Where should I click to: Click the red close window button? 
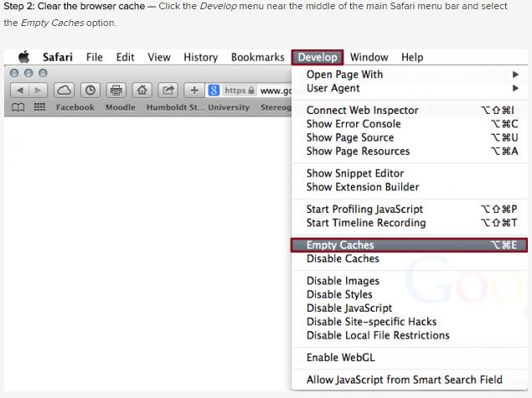(14, 73)
